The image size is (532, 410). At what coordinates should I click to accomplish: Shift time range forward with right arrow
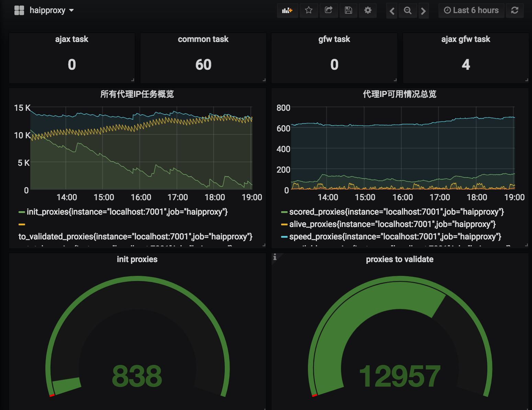pos(423,11)
